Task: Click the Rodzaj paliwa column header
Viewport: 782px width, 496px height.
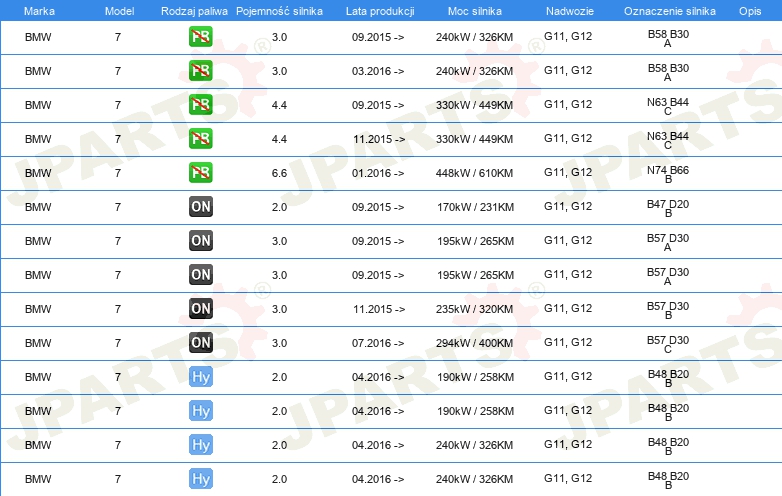Action: 194,11
